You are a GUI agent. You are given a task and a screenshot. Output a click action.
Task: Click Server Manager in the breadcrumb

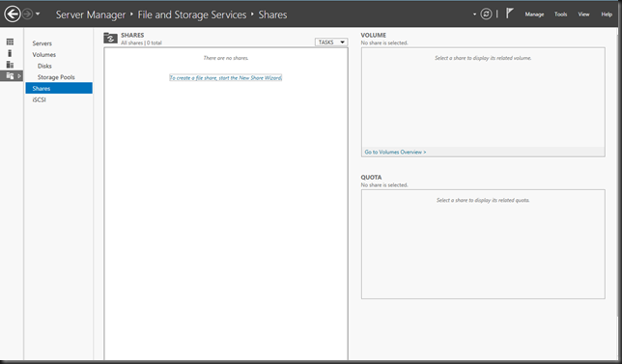91,14
